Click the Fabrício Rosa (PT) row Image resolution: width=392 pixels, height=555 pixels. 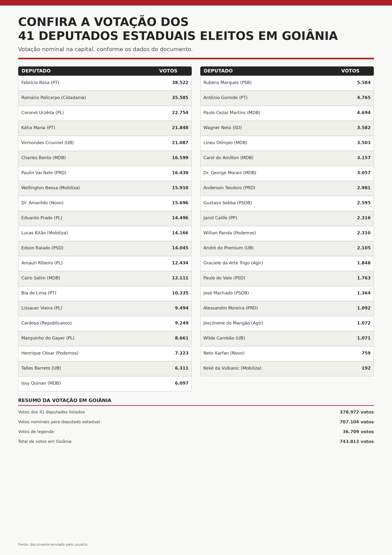[105, 83]
